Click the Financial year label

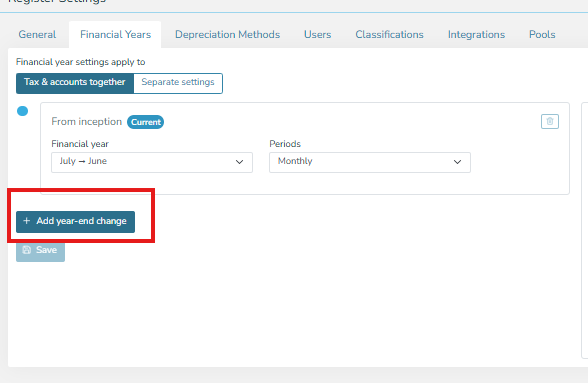point(80,144)
